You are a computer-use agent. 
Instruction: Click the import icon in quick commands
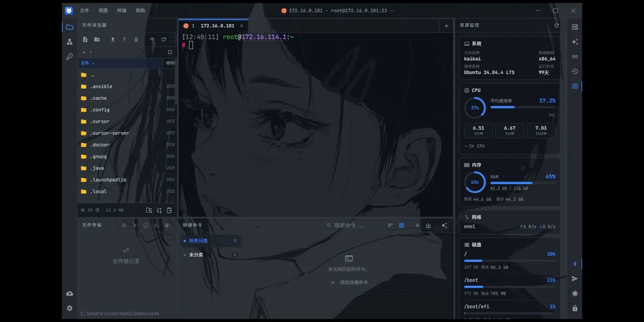[x=428, y=225]
